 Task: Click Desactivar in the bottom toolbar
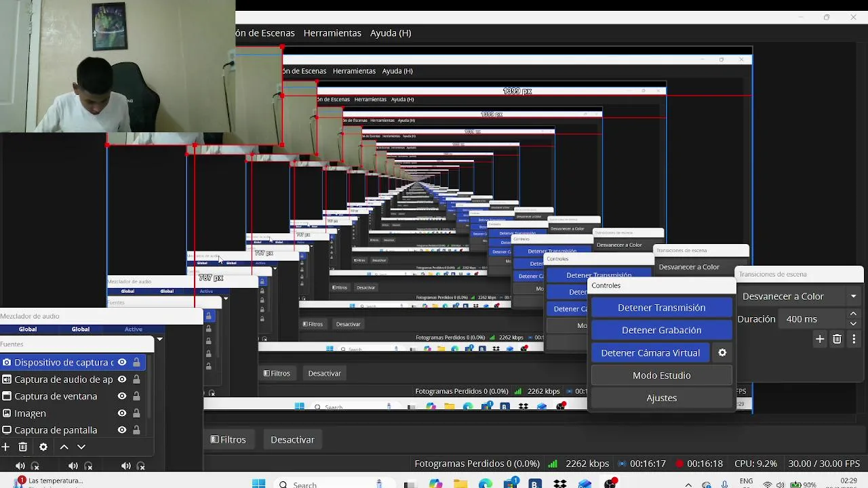point(292,439)
